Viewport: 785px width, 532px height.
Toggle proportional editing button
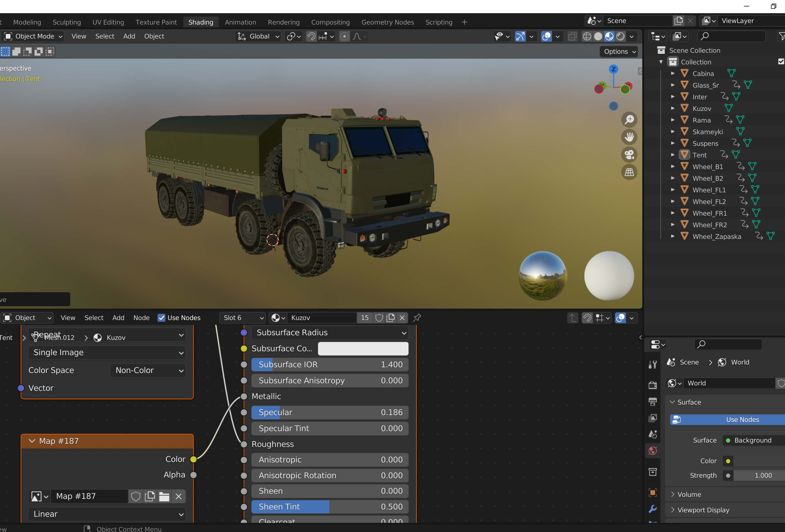tap(344, 36)
